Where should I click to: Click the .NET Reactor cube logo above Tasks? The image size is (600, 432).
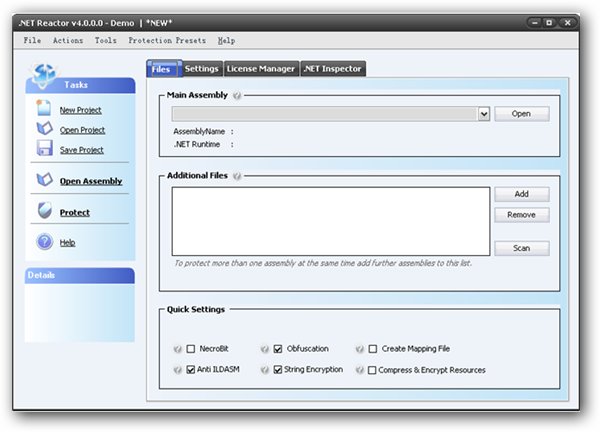(44, 75)
